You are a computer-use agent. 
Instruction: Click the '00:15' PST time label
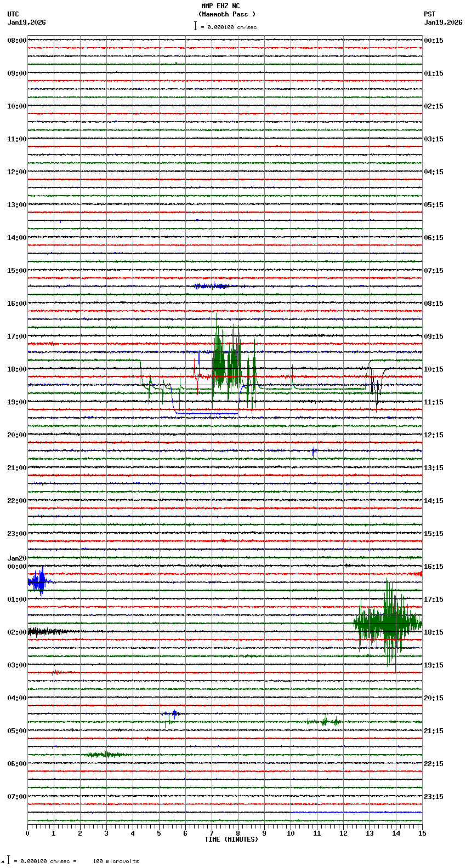(434, 41)
